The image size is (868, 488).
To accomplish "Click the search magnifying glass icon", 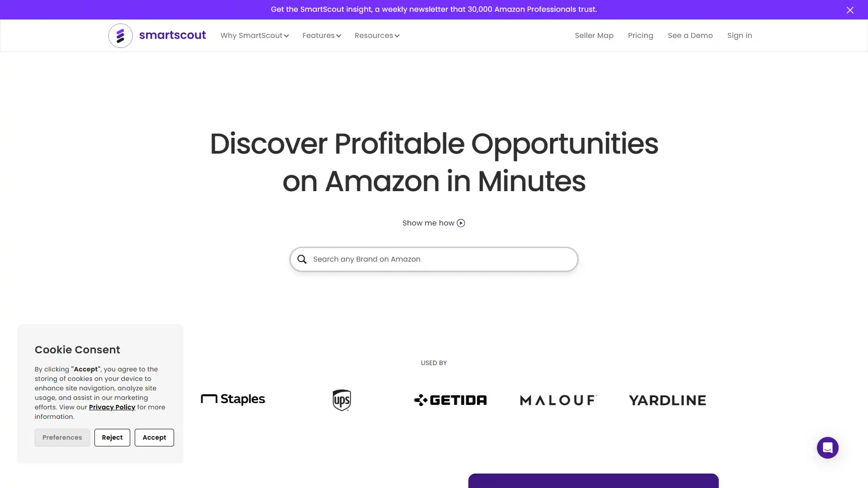I will [302, 258].
